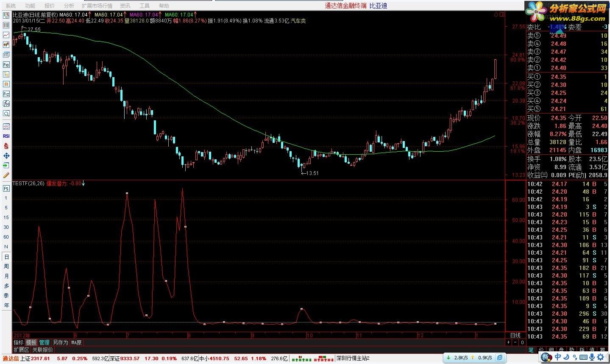
Task: Switch to 5-minute period
Action: (x=6, y=208)
